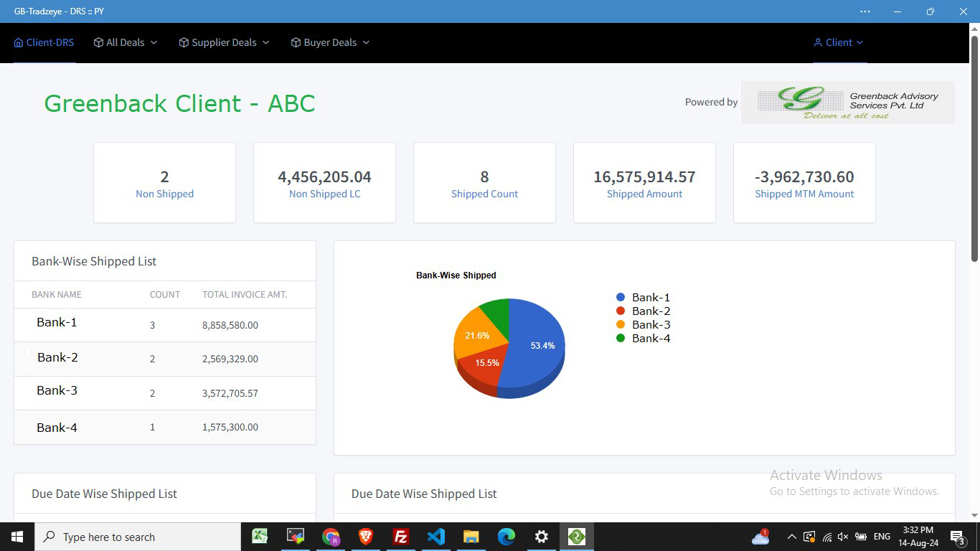
Task: Select the Shipped Amount card
Action: (644, 182)
